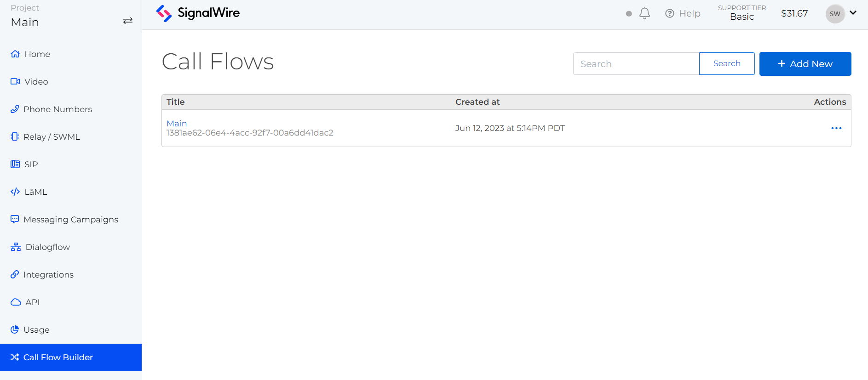Click the project switch arrows icon
868x380 pixels.
(x=128, y=21)
